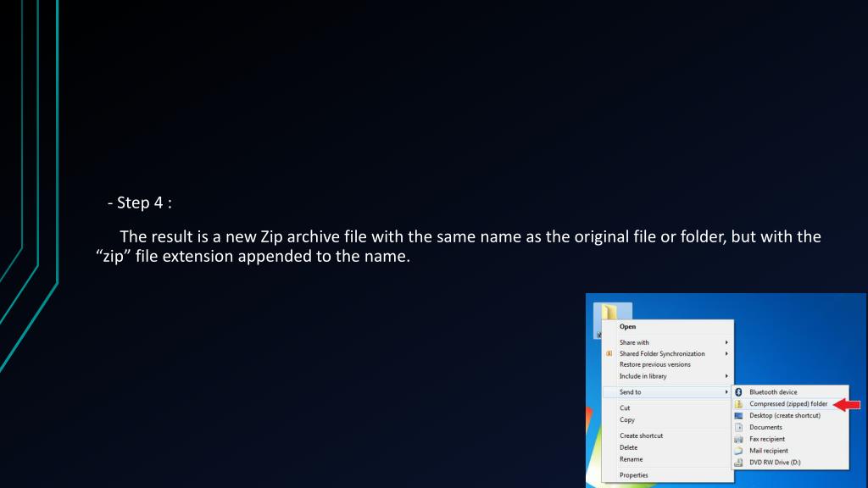
Task: Open the Send to menu entry
Action: pyautogui.click(x=668, y=391)
